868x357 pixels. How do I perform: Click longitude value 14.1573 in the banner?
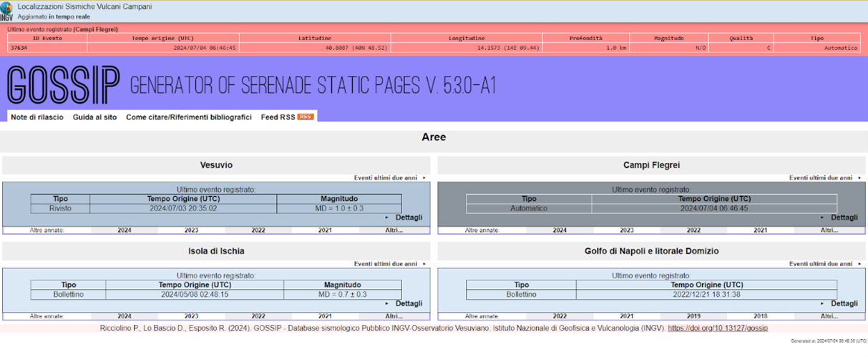click(x=507, y=48)
